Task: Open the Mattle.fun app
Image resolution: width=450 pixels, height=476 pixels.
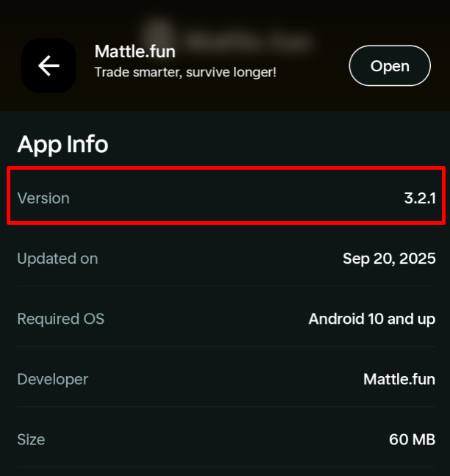Action: click(390, 65)
